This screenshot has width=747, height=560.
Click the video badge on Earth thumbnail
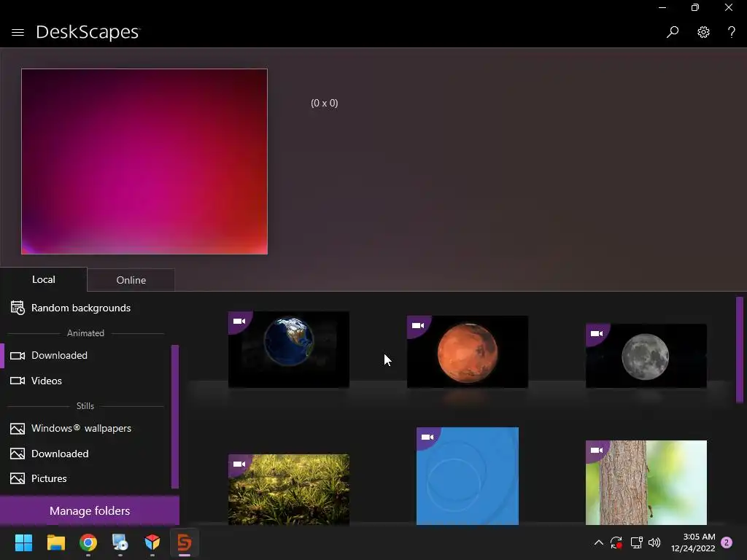[x=239, y=322]
